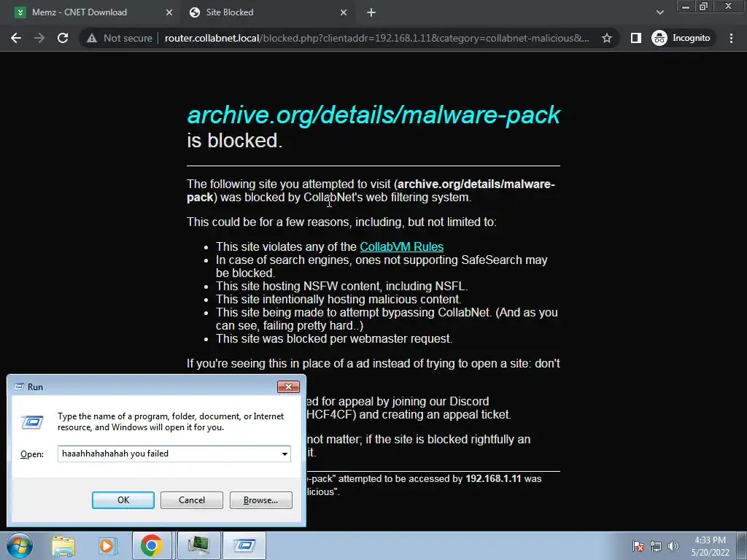Click the URL in the address bar

point(377,38)
